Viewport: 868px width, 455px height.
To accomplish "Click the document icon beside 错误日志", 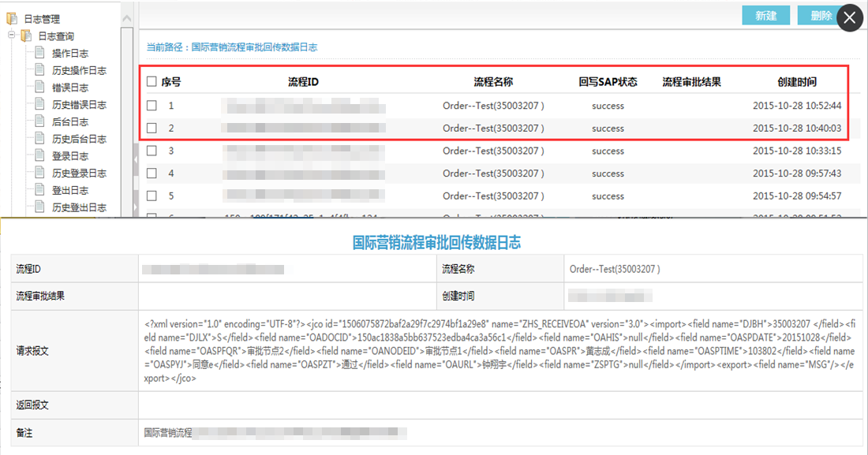I will pyautogui.click(x=41, y=88).
